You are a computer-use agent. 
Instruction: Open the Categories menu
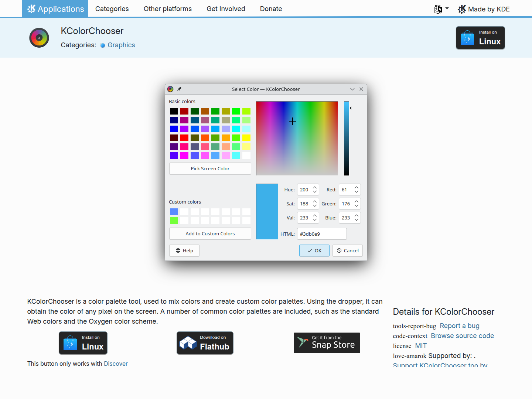point(112,9)
